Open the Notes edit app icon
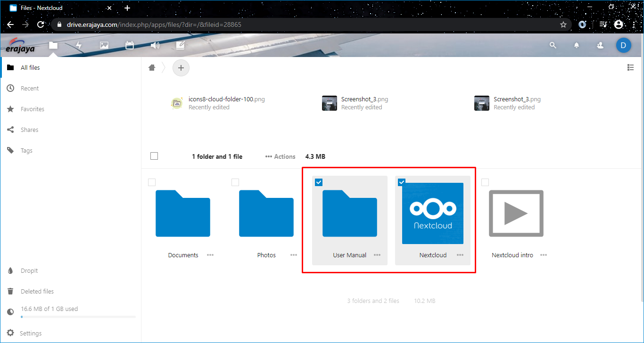 tap(180, 45)
